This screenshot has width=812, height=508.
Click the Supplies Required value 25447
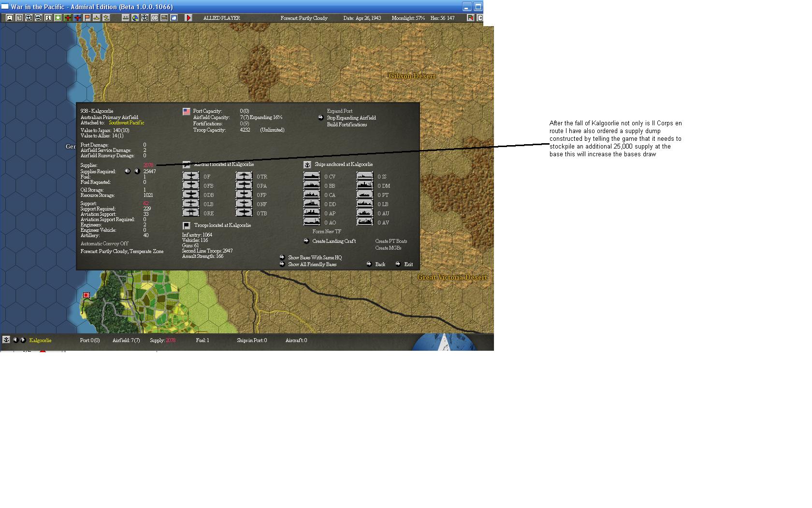pyautogui.click(x=149, y=171)
